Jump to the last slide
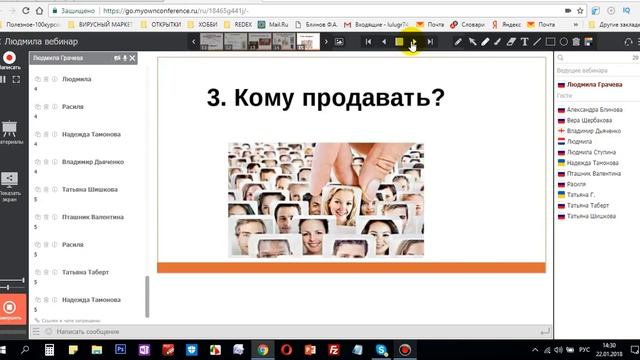This screenshot has height=360, width=640. [x=430, y=42]
